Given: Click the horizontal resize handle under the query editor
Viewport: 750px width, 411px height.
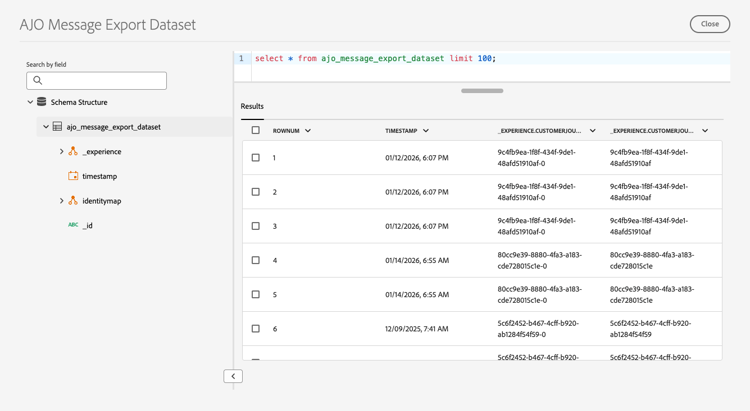Looking at the screenshot, I should 482,91.
